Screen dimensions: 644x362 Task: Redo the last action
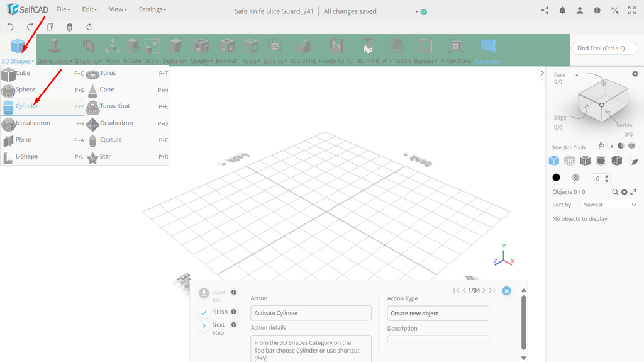click(x=30, y=27)
